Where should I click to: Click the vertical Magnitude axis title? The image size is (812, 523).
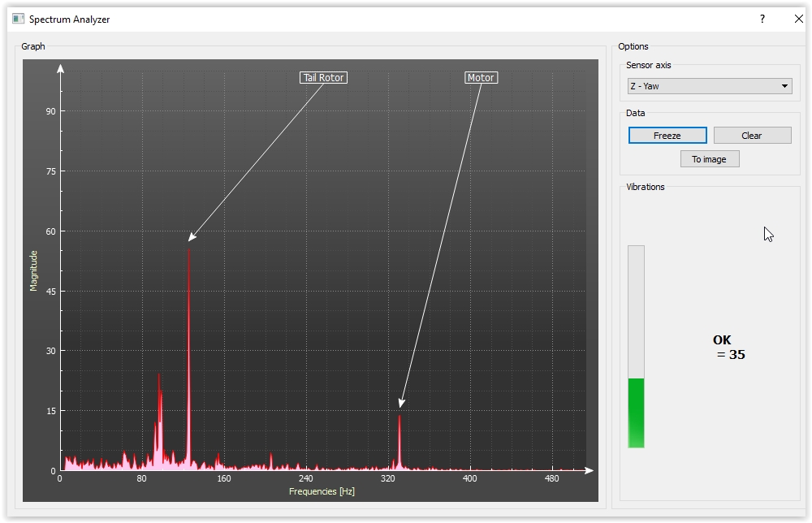(34, 270)
